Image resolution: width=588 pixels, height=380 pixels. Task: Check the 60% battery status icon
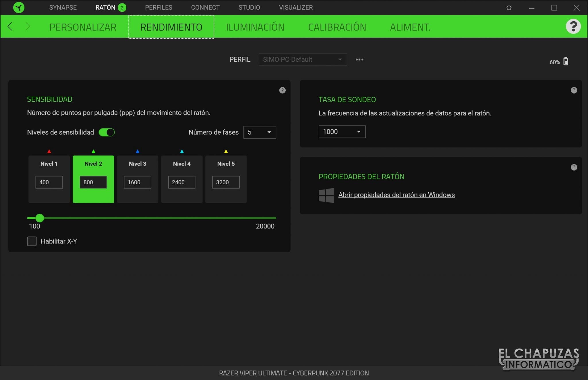[x=566, y=61]
